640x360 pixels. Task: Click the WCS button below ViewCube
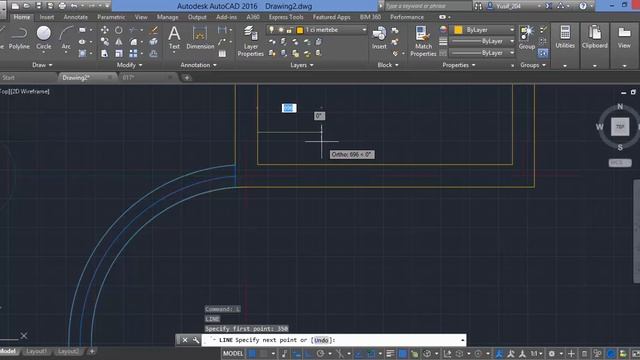click(620, 162)
